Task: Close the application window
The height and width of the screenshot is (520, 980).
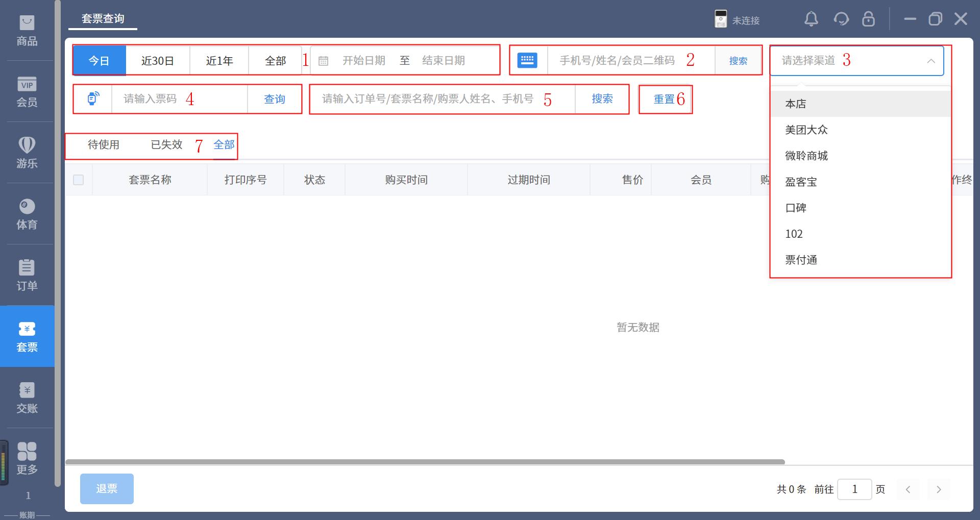Action: [961, 19]
